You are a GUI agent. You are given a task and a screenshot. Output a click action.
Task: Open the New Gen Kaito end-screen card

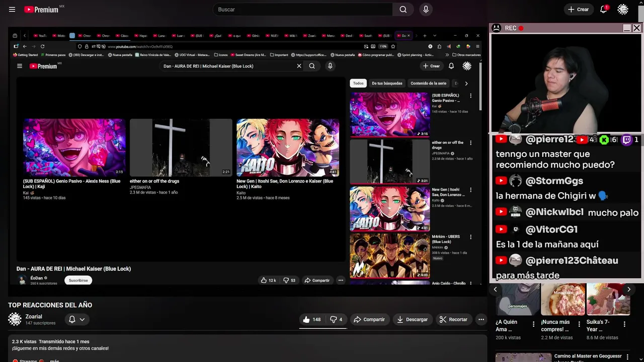pos(288,147)
